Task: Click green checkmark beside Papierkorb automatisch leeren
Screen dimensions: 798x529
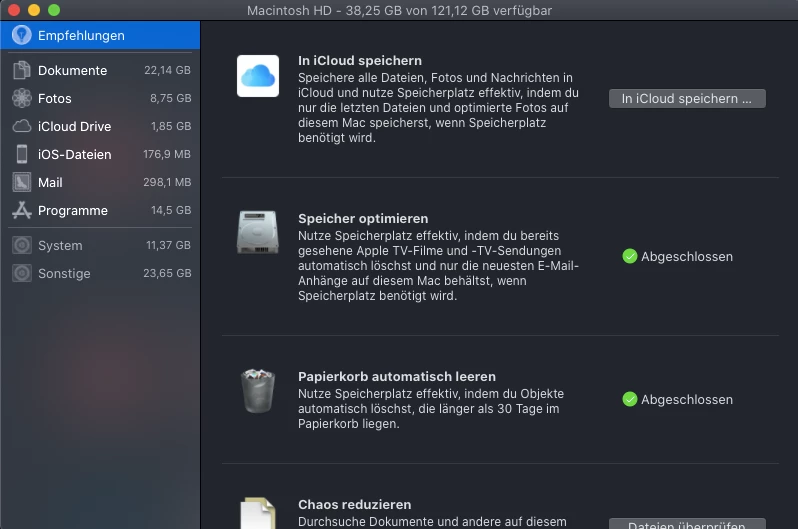Action: point(630,399)
